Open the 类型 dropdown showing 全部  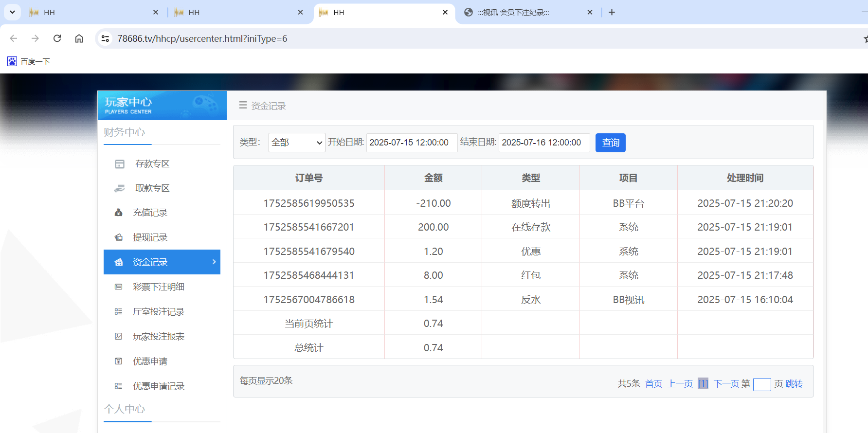296,143
